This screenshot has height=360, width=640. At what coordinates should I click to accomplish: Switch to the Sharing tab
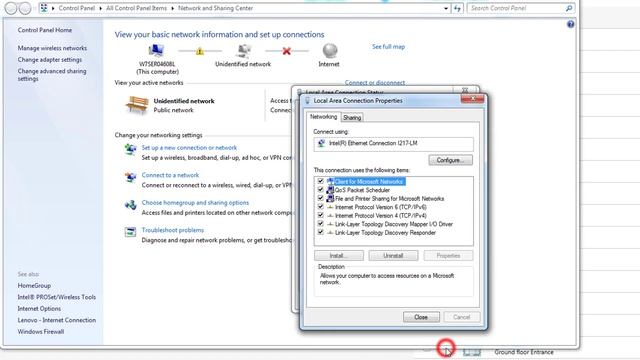pyautogui.click(x=352, y=118)
